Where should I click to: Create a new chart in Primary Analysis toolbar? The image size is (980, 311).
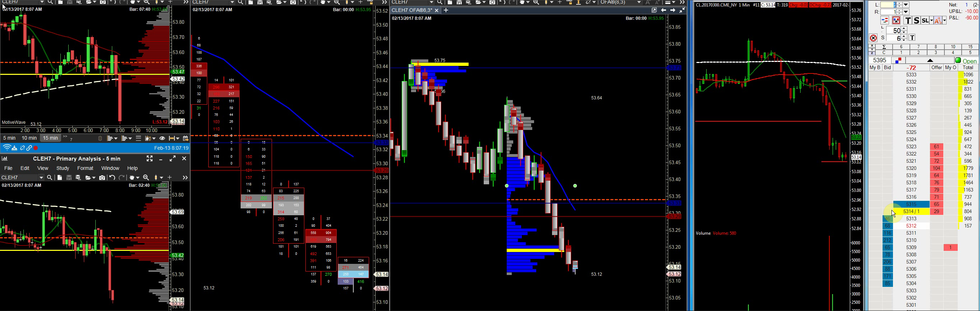(60, 177)
